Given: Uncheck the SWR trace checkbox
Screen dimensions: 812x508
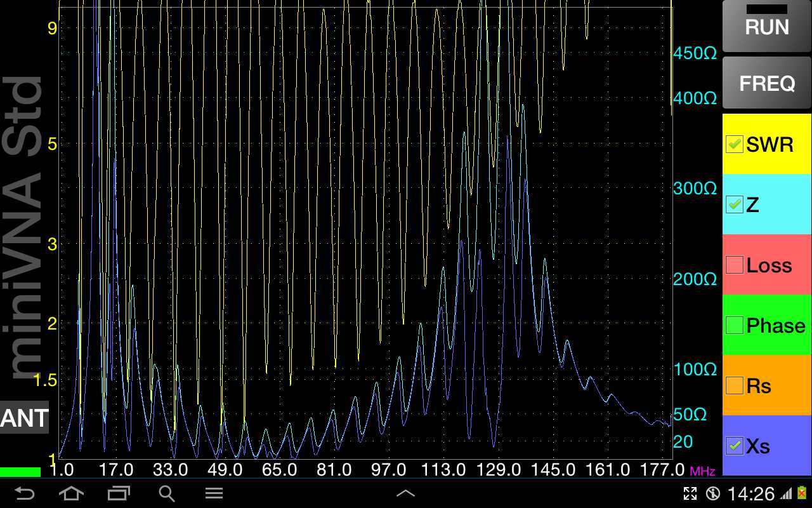Looking at the screenshot, I should [x=734, y=144].
